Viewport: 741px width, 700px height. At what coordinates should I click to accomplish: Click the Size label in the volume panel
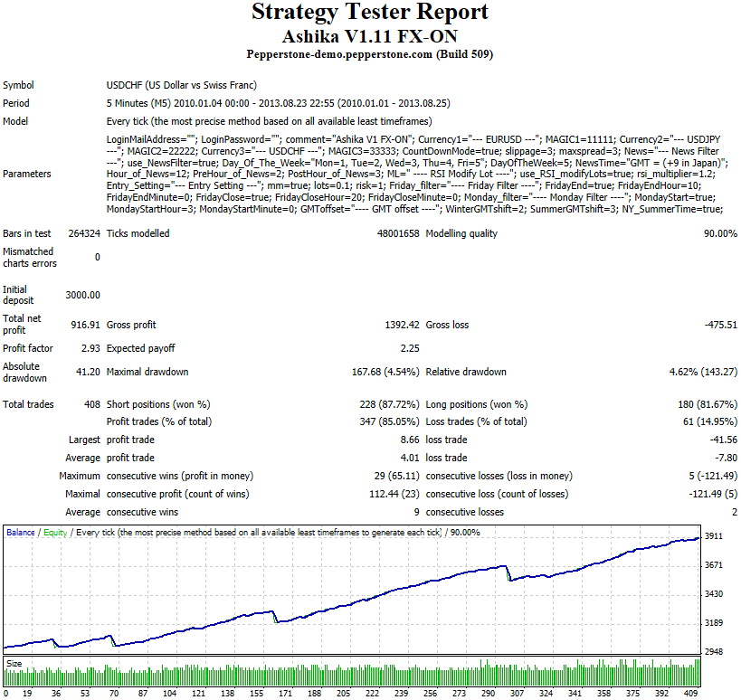pyautogui.click(x=14, y=664)
